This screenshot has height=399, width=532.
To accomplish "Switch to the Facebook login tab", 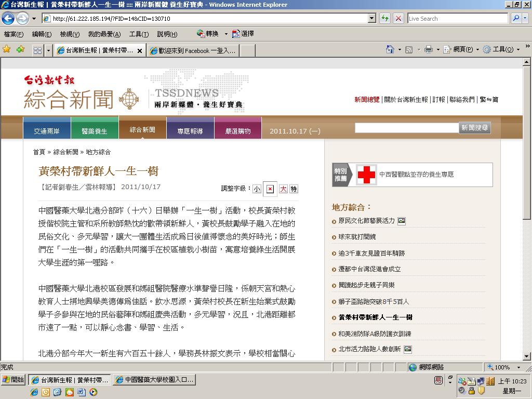I will 193,50.
